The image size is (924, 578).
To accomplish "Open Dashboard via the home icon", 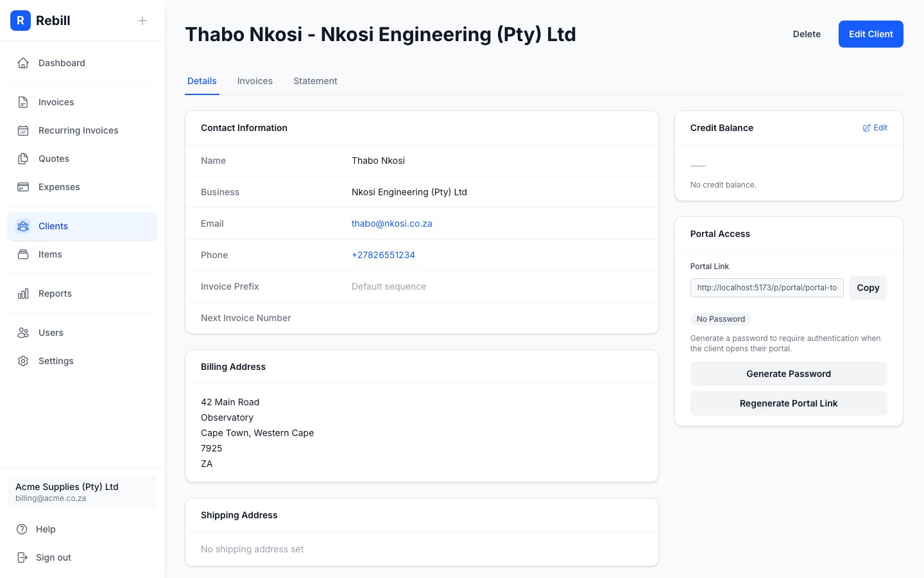I will (x=23, y=63).
